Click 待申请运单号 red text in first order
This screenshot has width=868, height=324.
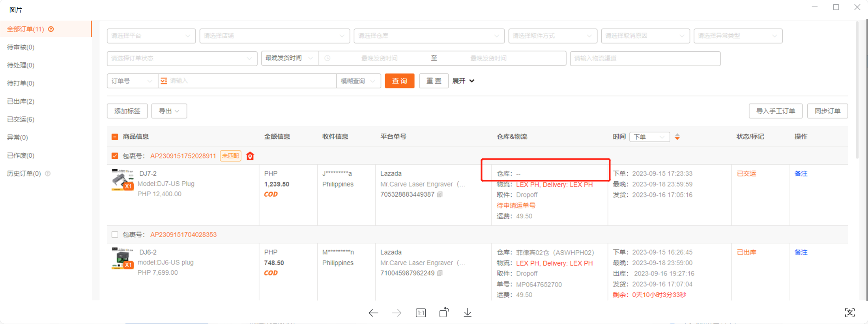tap(516, 205)
